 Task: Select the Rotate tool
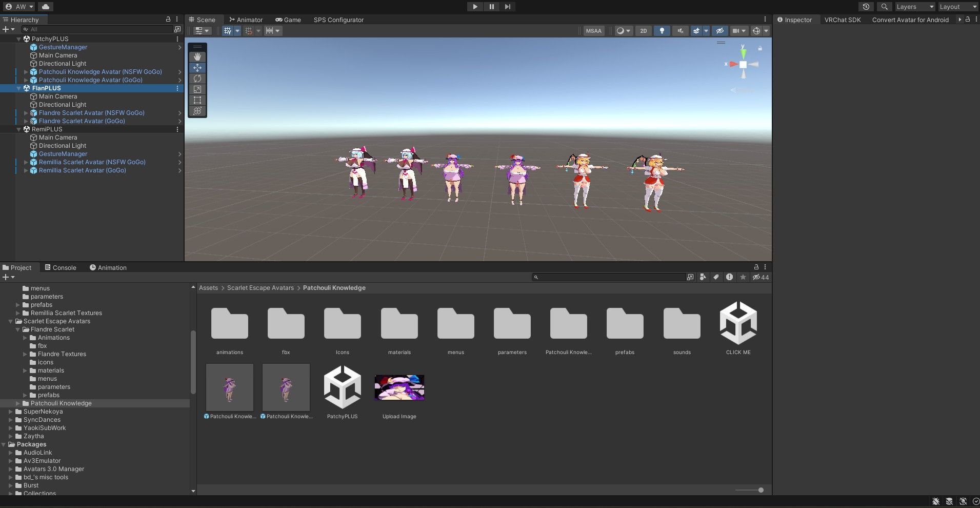pos(197,79)
